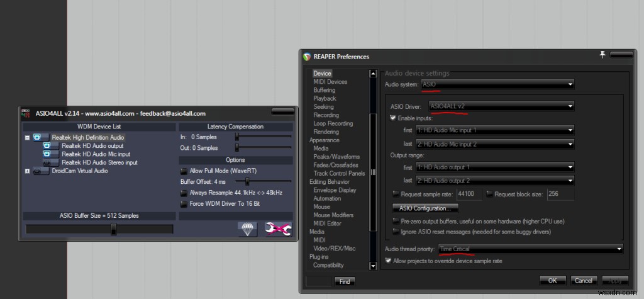Select Compatibility in preferences list

point(328,265)
